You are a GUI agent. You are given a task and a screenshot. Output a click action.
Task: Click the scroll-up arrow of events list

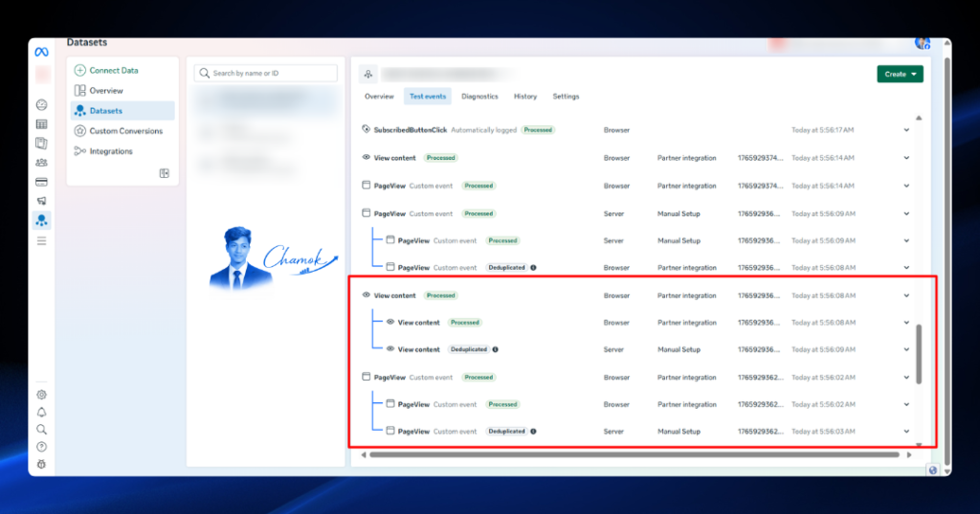[x=919, y=118]
